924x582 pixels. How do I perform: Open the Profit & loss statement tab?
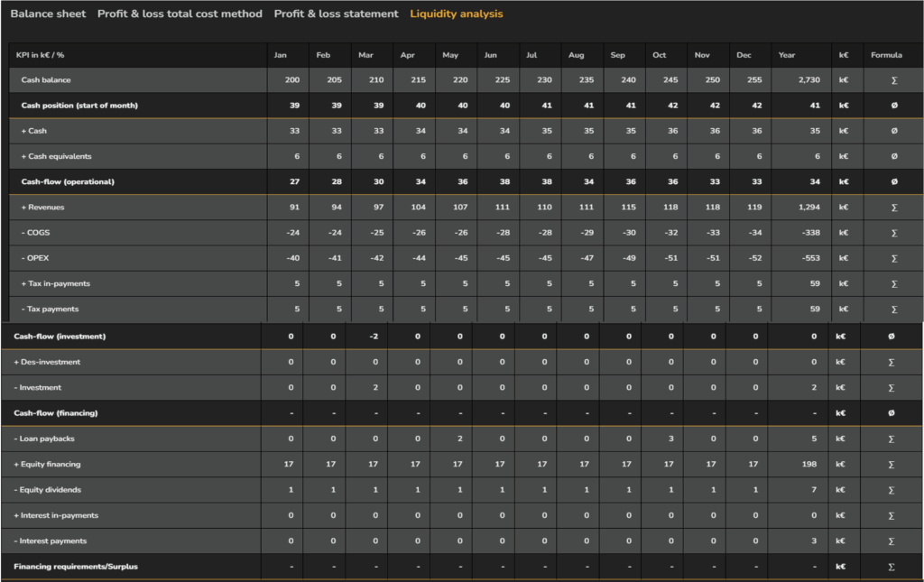tap(336, 14)
